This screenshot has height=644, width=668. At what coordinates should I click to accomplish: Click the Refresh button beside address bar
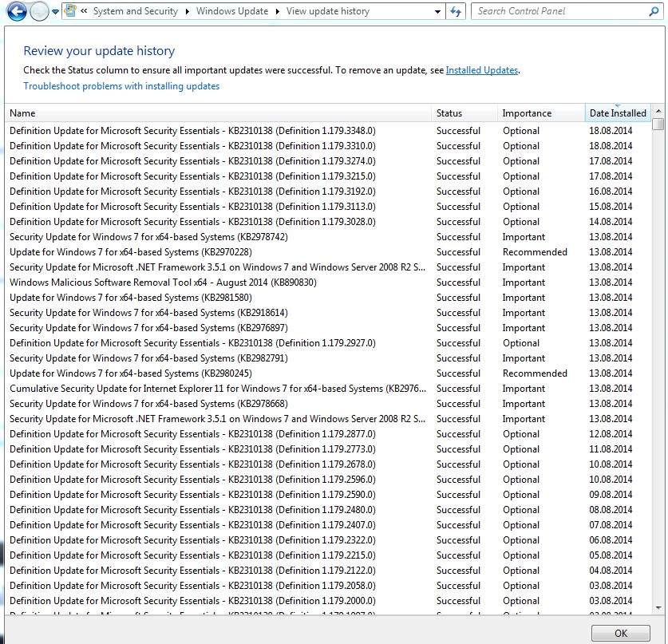tap(456, 11)
